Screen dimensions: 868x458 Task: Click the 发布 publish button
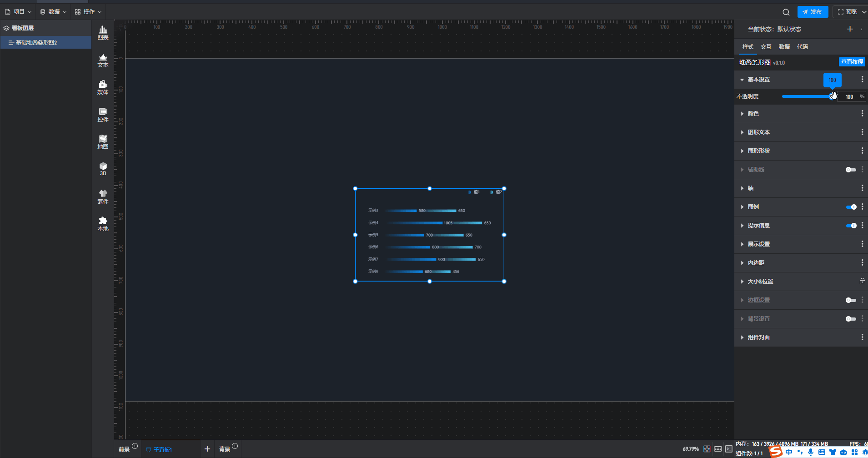[x=813, y=12]
